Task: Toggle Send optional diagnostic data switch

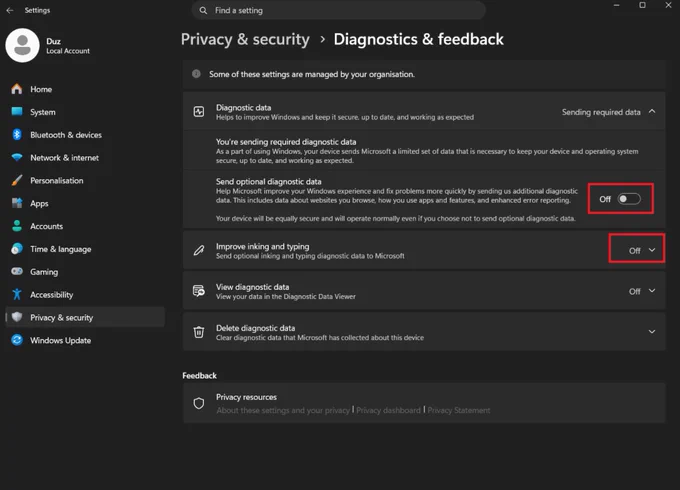Action: click(x=629, y=199)
